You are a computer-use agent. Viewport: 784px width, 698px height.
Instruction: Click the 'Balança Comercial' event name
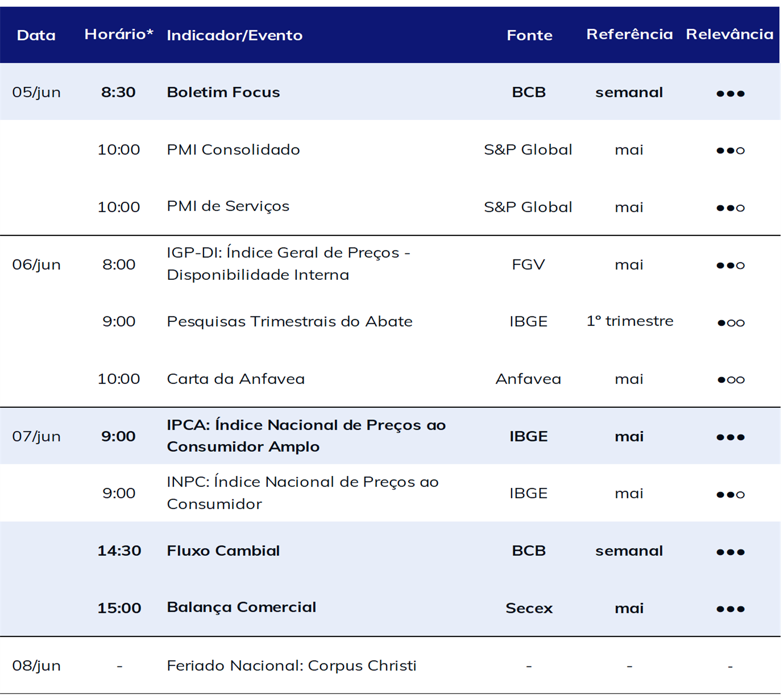click(242, 608)
